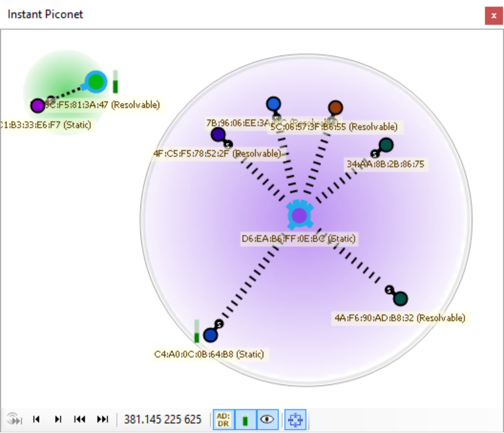Toggle the green signal strength indicator button
504x433 pixels.
pos(245,419)
